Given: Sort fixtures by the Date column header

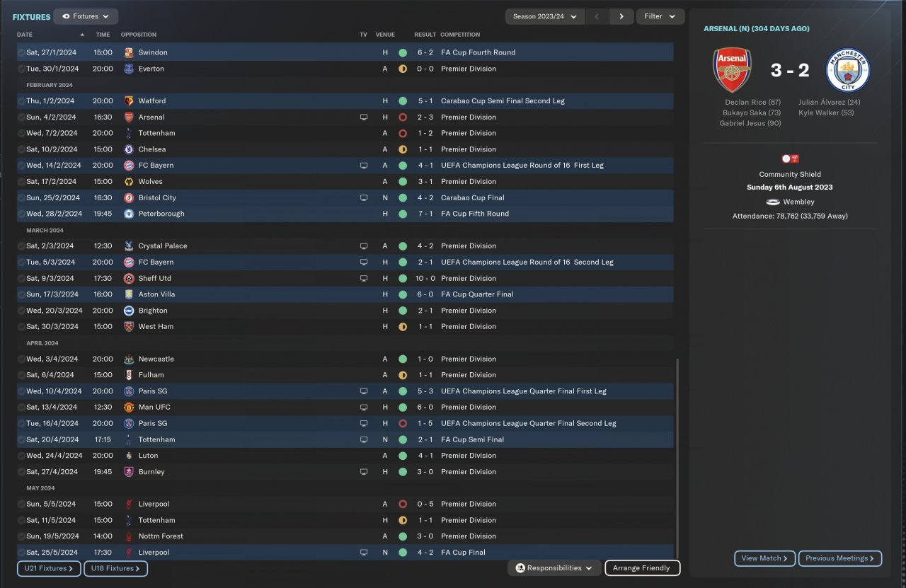Looking at the screenshot, I should pyautogui.click(x=25, y=35).
